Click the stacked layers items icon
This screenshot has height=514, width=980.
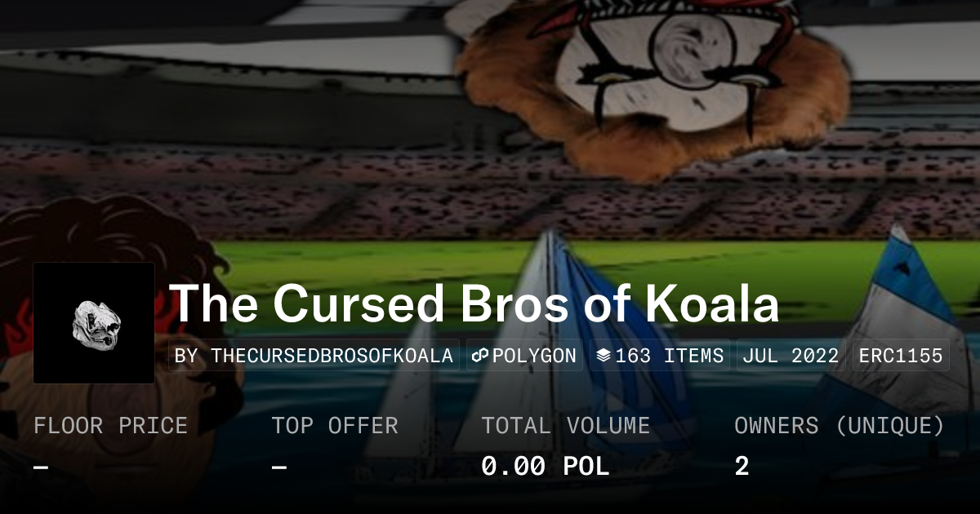pyautogui.click(x=604, y=356)
